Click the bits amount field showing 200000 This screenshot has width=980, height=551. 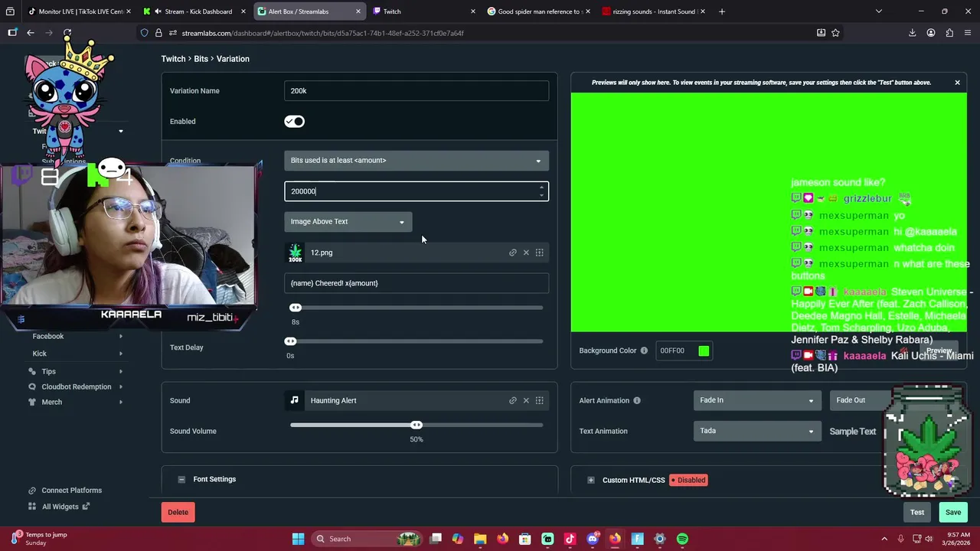(x=416, y=191)
